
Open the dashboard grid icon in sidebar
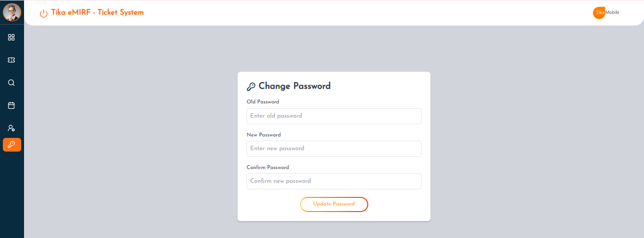coord(12,37)
